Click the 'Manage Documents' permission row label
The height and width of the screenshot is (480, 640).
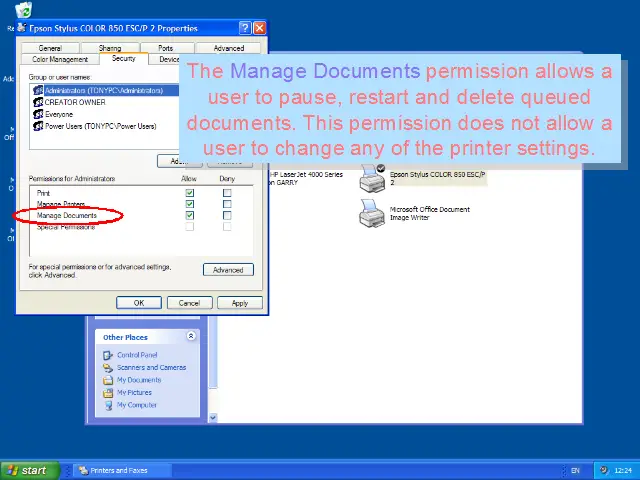click(x=67, y=215)
